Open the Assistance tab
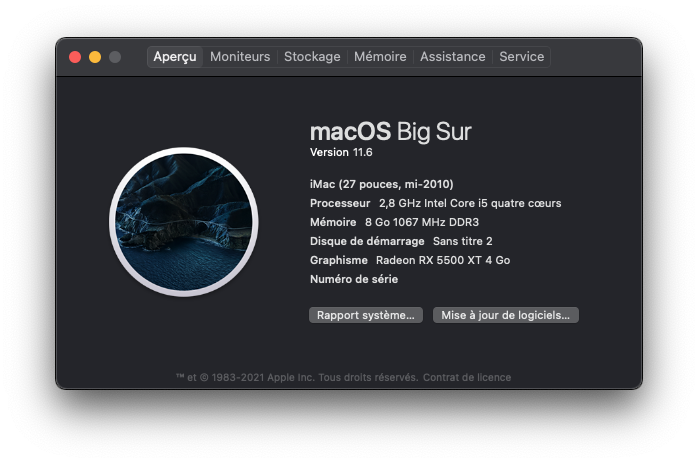This screenshot has height=463, width=698. pyautogui.click(x=453, y=57)
